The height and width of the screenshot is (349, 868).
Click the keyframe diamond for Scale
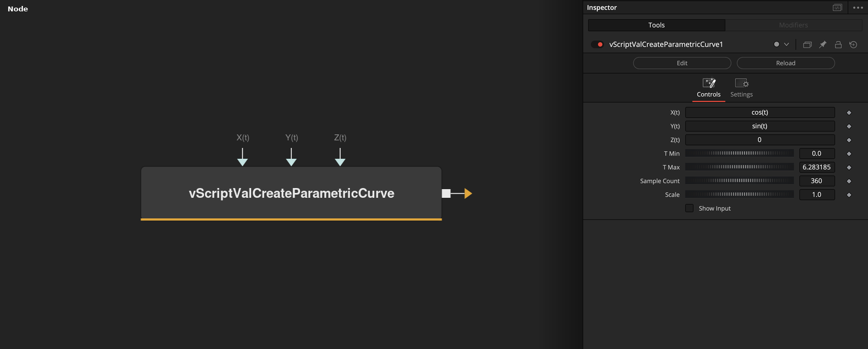click(x=849, y=195)
